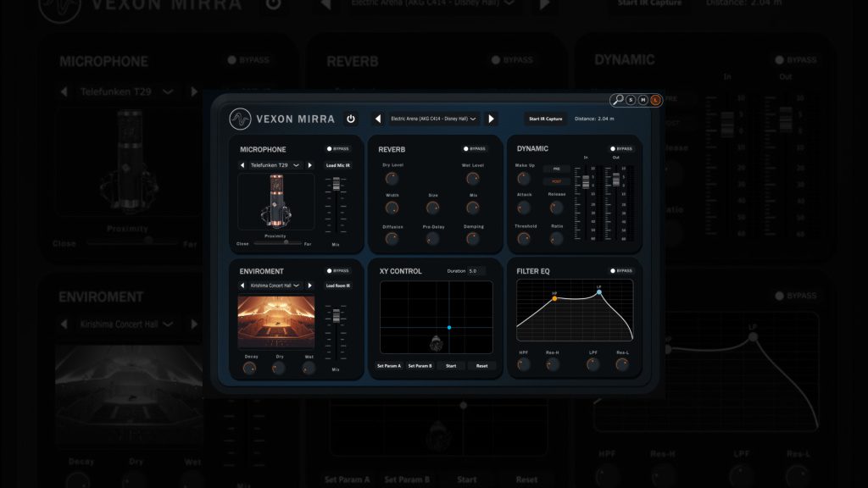Click the Vexon Mirra swirl logo
Image resolution: width=868 pixels, height=488 pixels.
pos(239,119)
